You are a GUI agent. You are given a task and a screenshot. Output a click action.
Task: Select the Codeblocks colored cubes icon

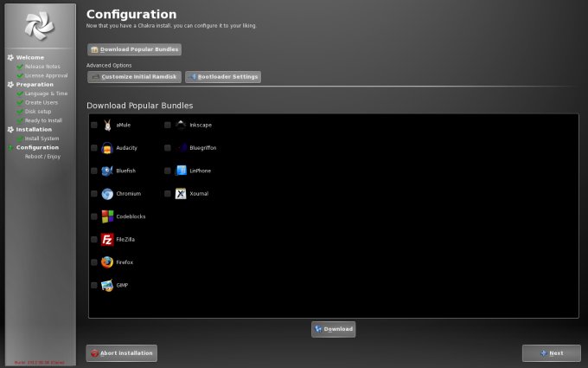107,216
